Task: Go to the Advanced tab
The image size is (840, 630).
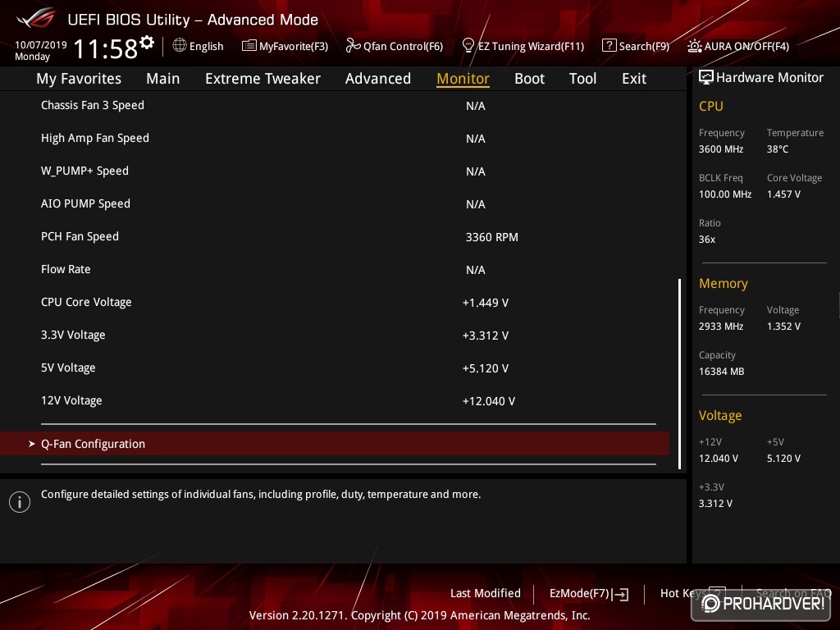Action: (x=378, y=79)
